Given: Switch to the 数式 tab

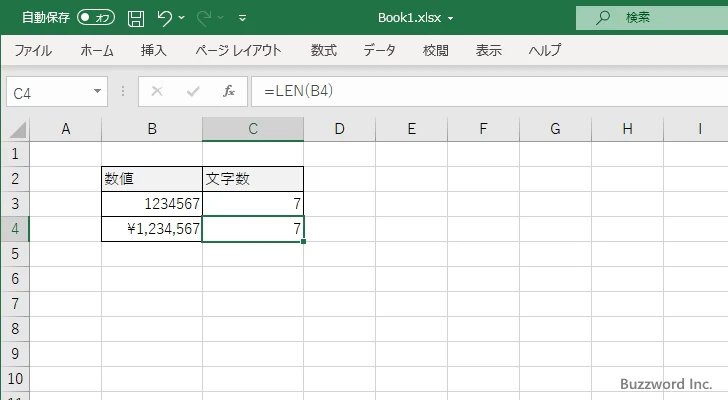Looking at the screenshot, I should pos(324,50).
